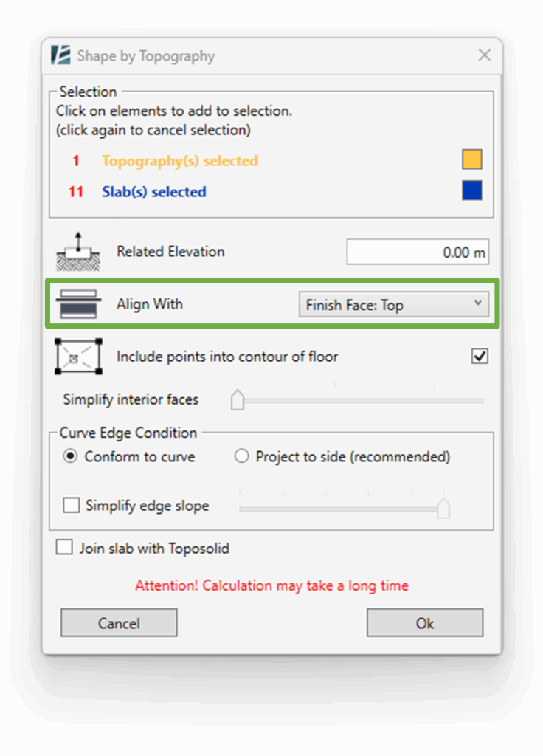543x756 pixels.
Task: Click the Simplify edge slope slider thumb
Action: click(x=443, y=509)
